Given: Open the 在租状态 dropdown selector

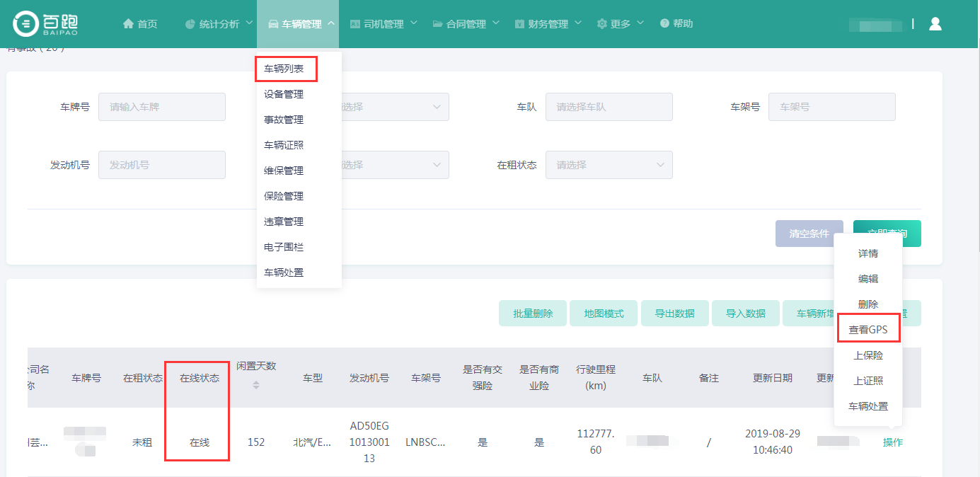Looking at the screenshot, I should coord(609,165).
